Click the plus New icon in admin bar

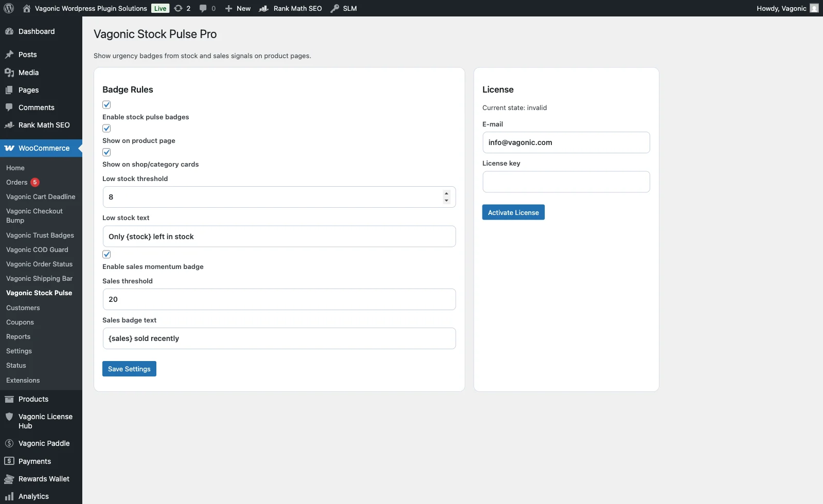(229, 8)
